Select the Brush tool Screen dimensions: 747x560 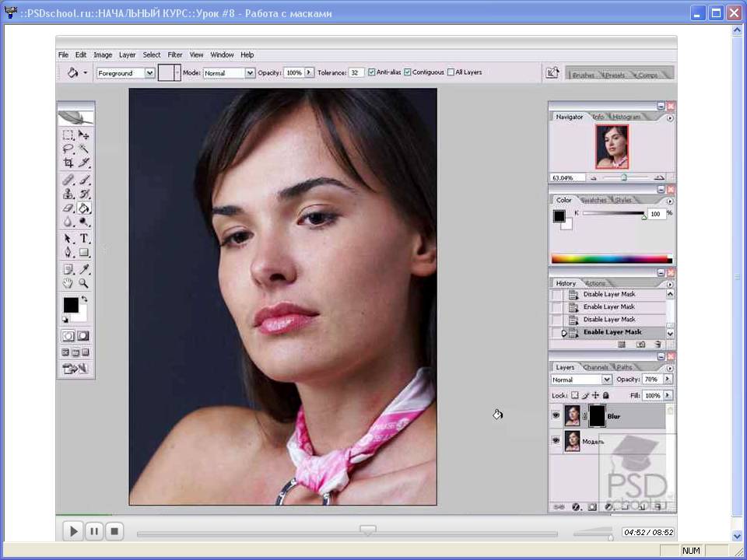coord(84,180)
